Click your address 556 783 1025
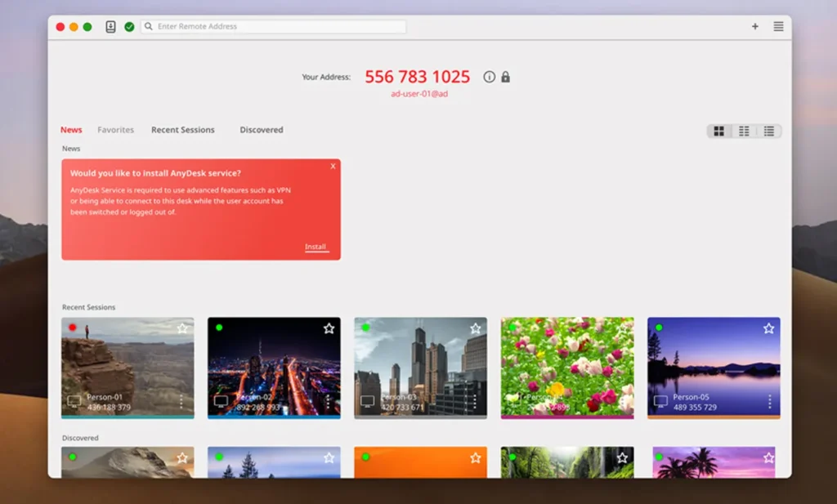The width and height of the screenshot is (837, 504). point(418,77)
